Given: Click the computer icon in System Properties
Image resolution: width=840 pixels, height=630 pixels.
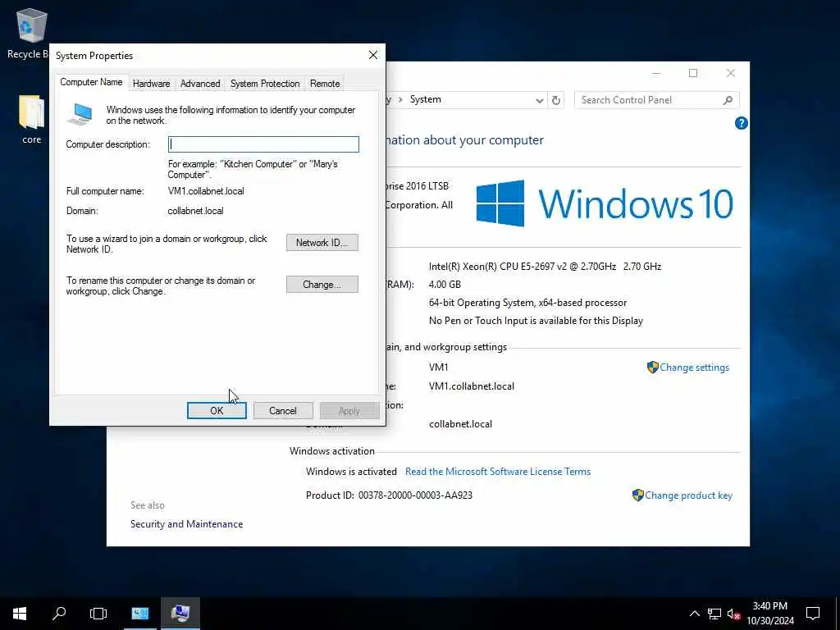Looking at the screenshot, I should coord(80,114).
